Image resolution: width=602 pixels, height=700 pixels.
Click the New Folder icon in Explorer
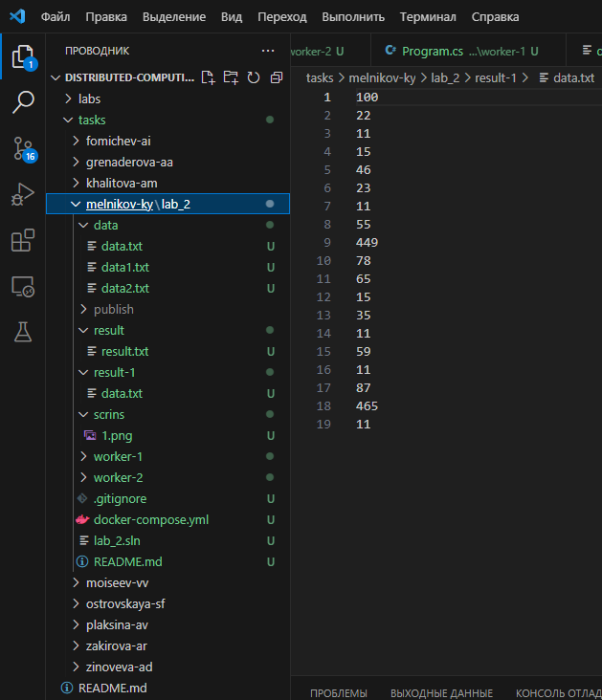tap(231, 77)
